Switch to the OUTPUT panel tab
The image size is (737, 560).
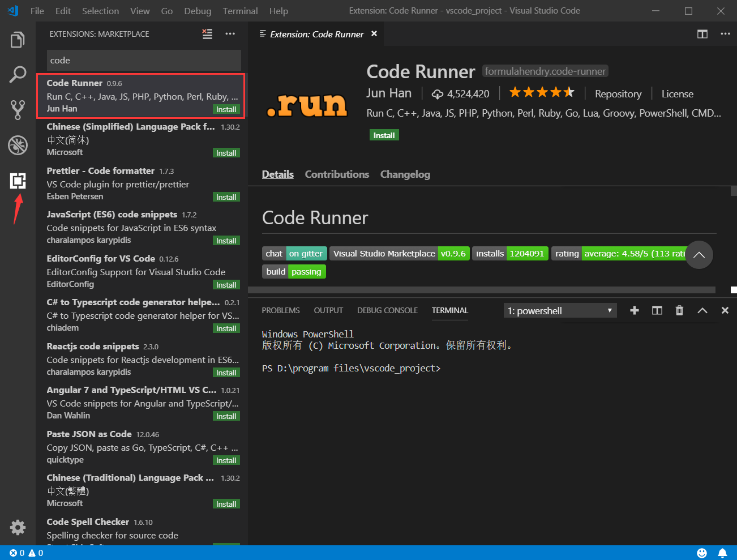(328, 310)
